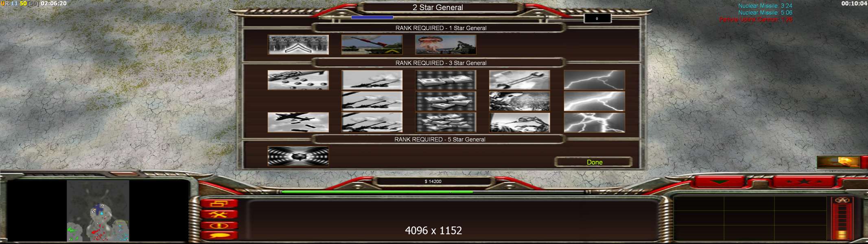Choose the wrench repair power
The height and width of the screenshot is (244, 868).
click(x=519, y=80)
